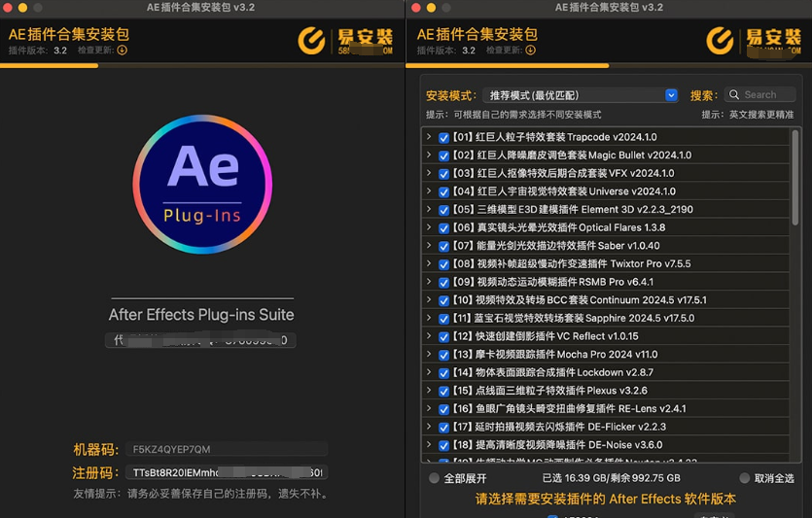Click the 机器码 machine code field

click(227, 449)
